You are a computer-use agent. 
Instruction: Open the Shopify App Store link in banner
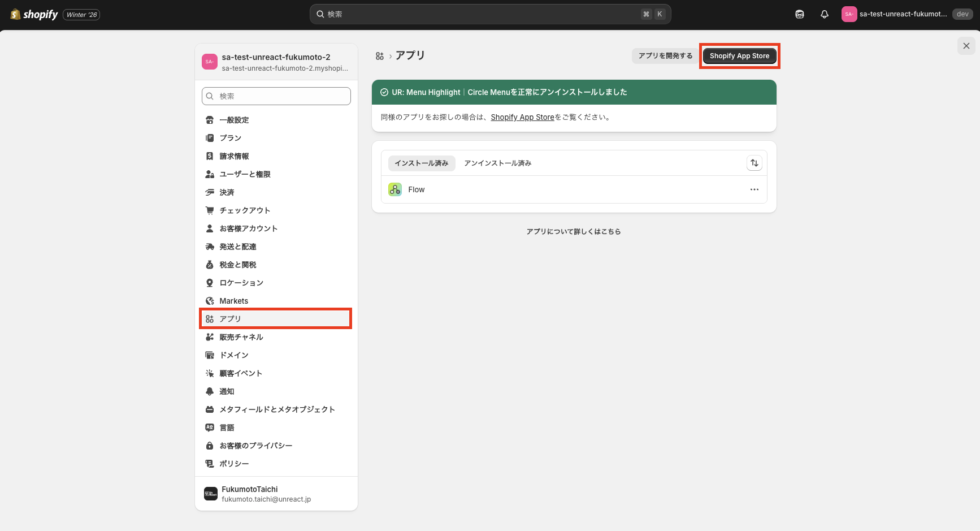522,117
